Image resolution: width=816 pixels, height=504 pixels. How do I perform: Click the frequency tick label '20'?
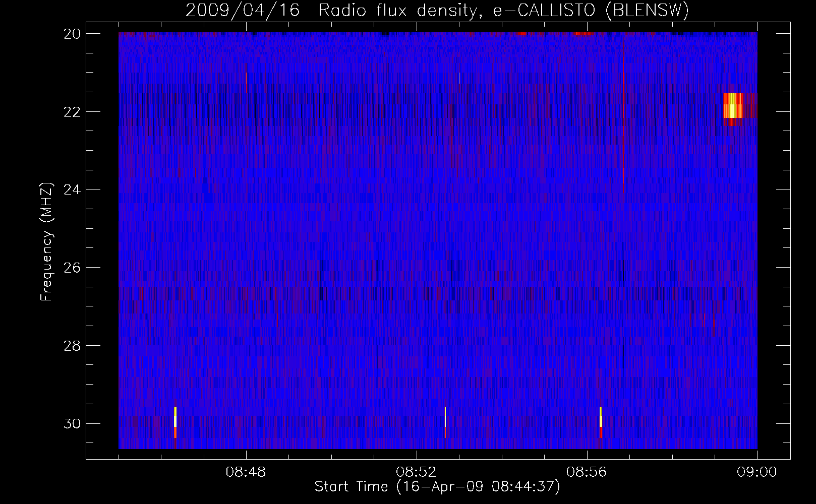[72, 34]
